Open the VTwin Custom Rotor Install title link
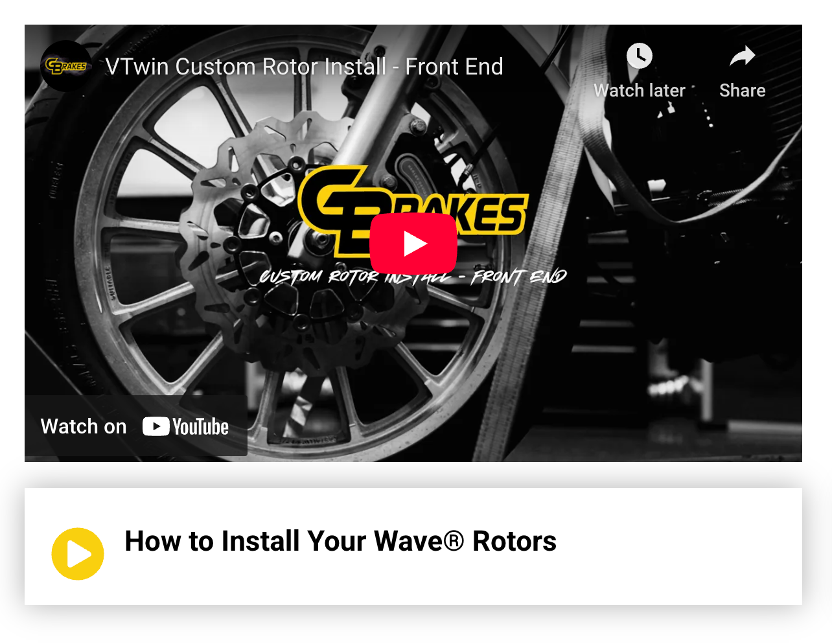 pyautogui.click(x=304, y=67)
